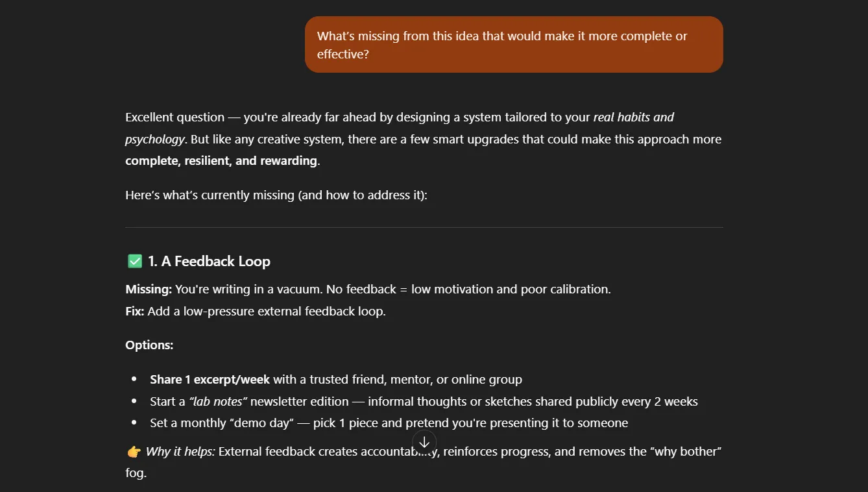868x492 pixels.
Task: Click the scroll-to-bottom arrow button
Action: click(x=424, y=442)
